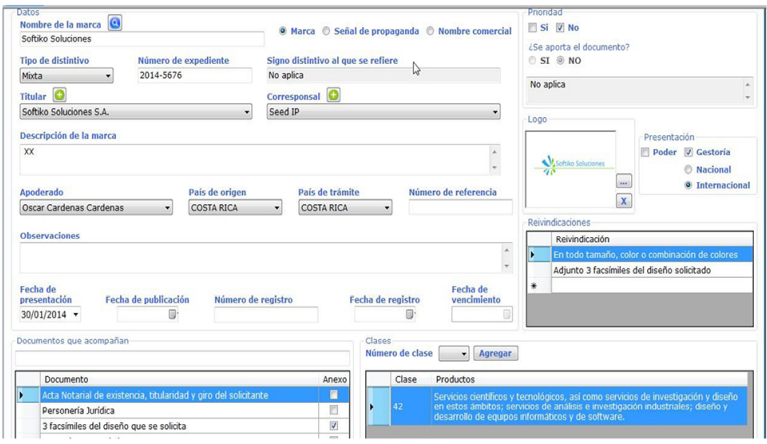Click the green plus icon next to Corresponsal

(x=334, y=95)
